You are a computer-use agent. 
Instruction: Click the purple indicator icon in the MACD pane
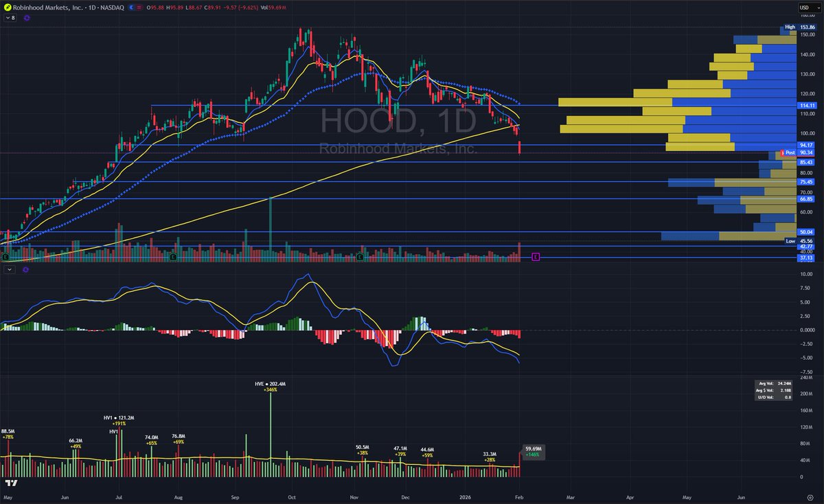point(25,270)
